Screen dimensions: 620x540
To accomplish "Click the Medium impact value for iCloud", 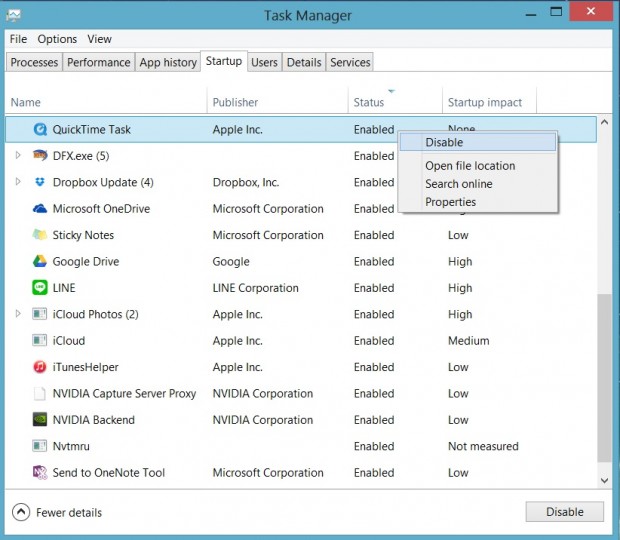I will pyautogui.click(x=469, y=340).
